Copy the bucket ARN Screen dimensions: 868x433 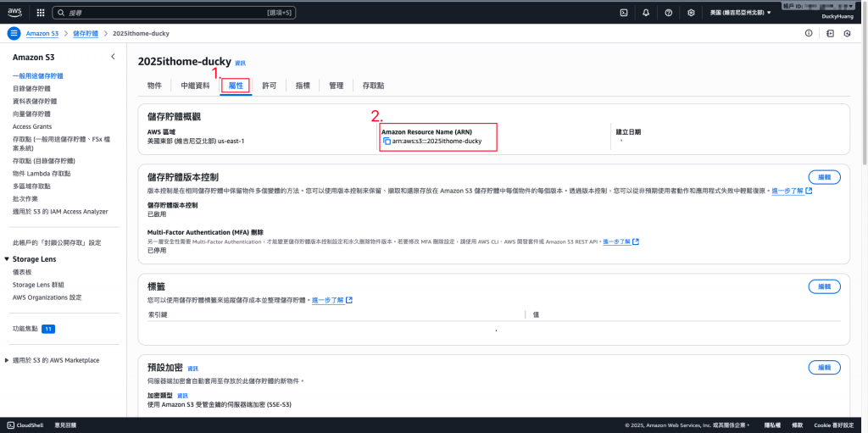click(387, 142)
